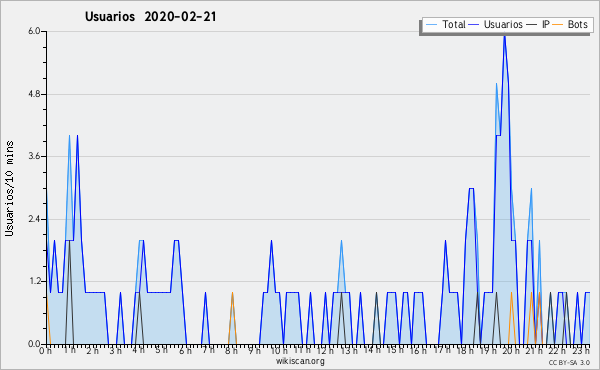The width and height of the screenshot is (600, 370).
Task: Click the "wikiscan.org" footer text
Action: (300, 361)
